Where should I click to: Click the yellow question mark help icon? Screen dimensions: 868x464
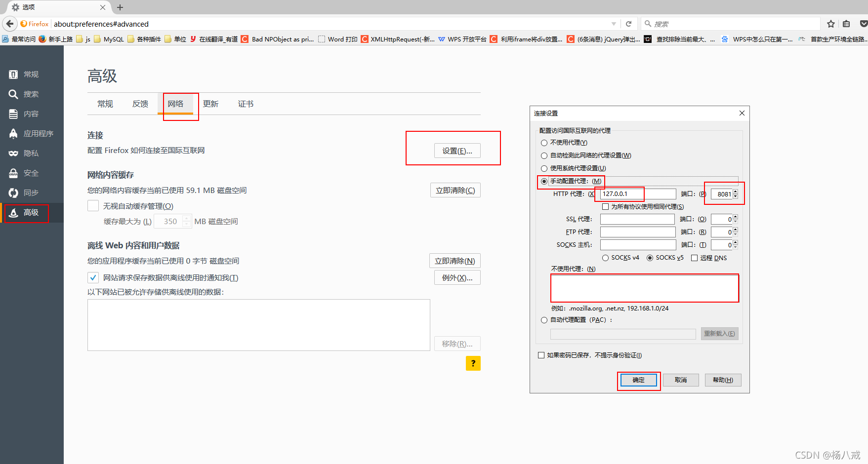(473, 363)
